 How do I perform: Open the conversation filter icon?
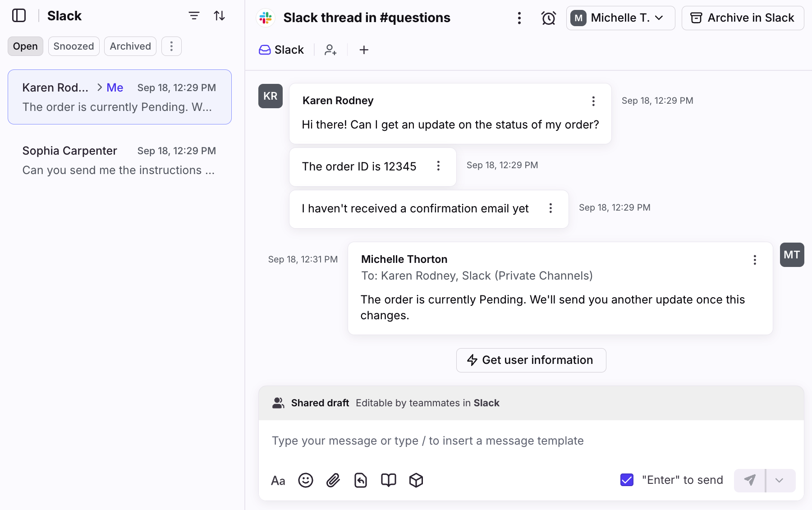pyautogui.click(x=194, y=16)
